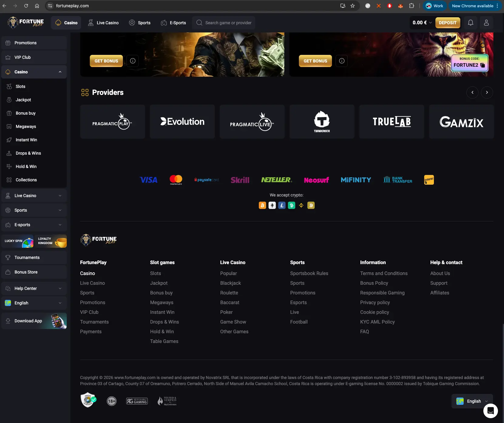Copy the FORTUNE2 bonus code
Viewport: 504px width, 423px height.
pyautogui.click(x=482, y=65)
